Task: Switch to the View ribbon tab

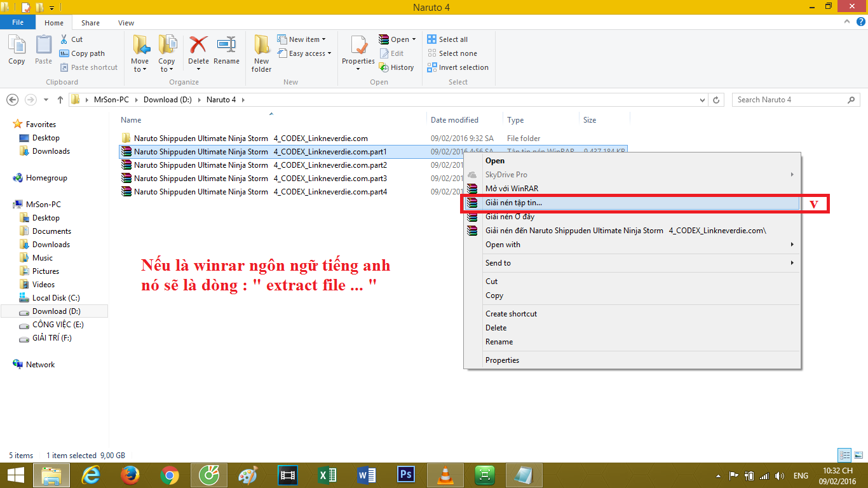Action: (126, 23)
